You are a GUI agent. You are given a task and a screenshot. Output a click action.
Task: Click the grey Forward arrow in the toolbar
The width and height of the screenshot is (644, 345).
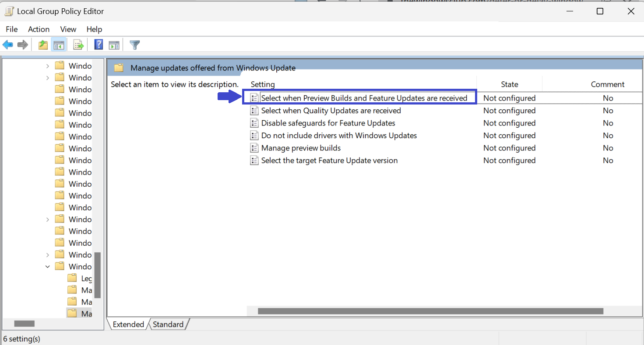[23, 45]
